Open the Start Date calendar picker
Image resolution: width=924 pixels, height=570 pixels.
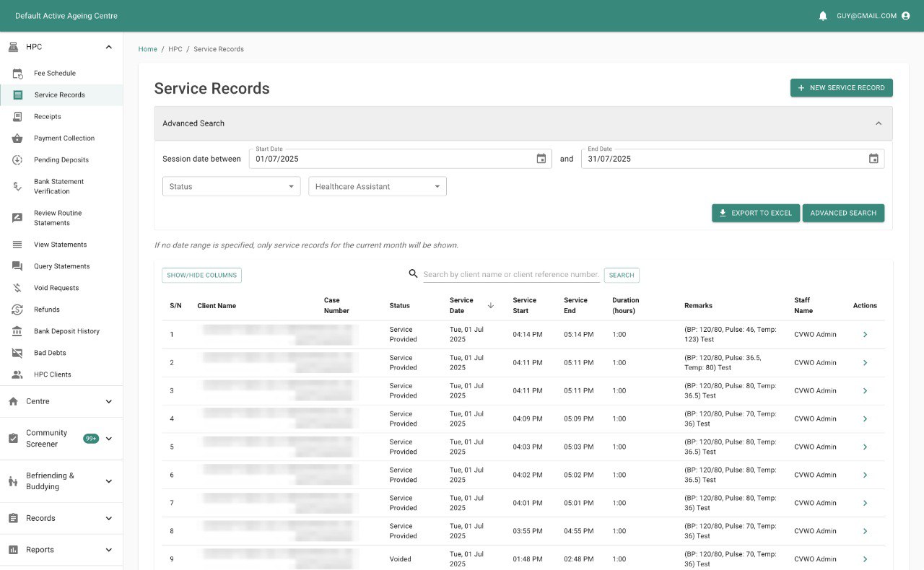[541, 159]
